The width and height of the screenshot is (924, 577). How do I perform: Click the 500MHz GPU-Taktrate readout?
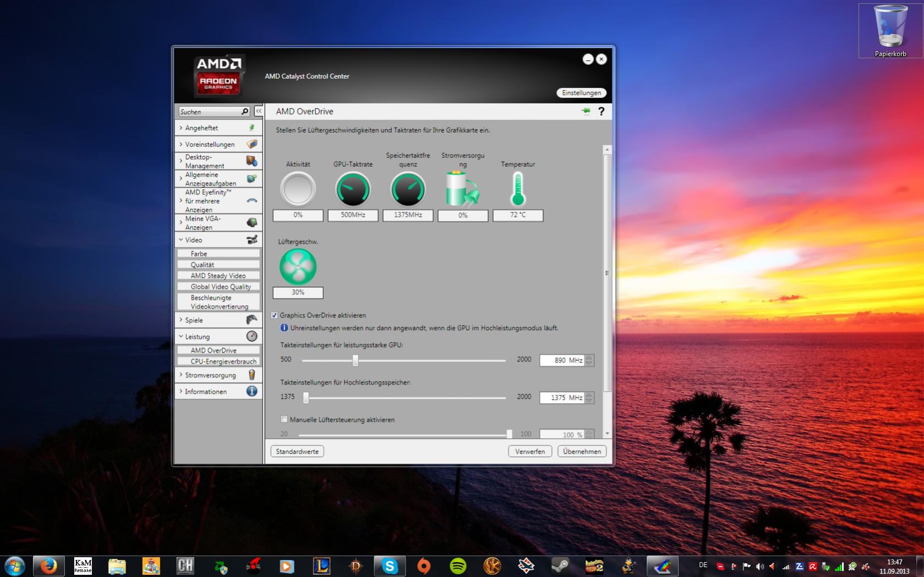click(x=353, y=215)
